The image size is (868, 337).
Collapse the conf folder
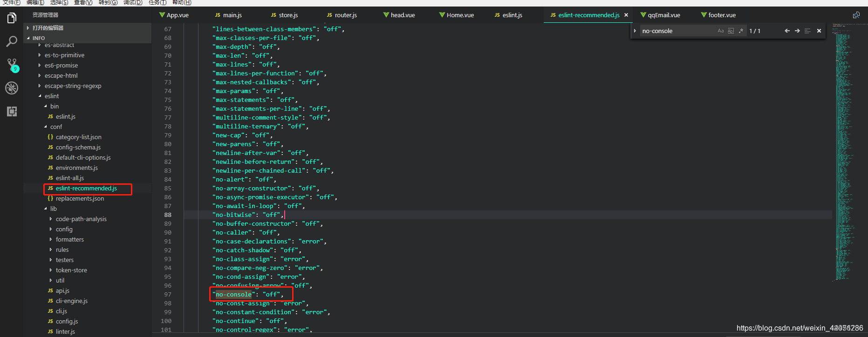[x=56, y=127]
